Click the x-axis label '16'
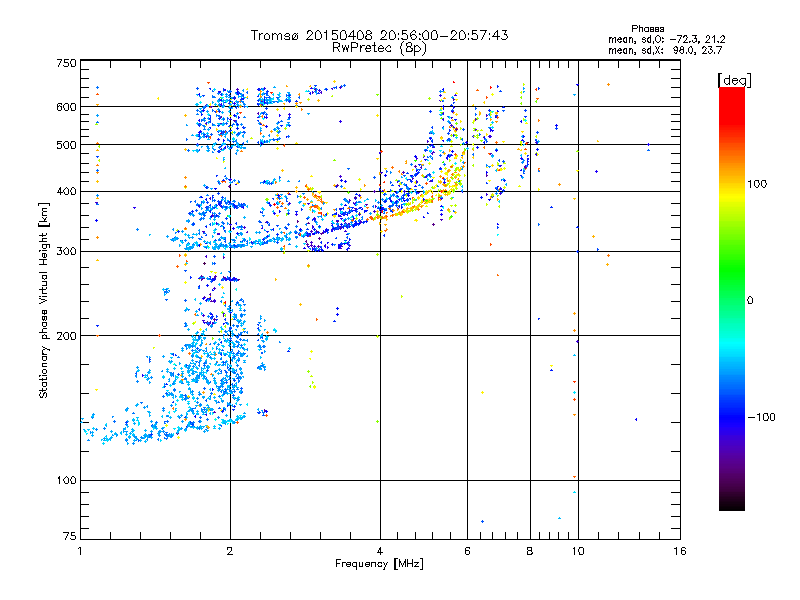 680,551
